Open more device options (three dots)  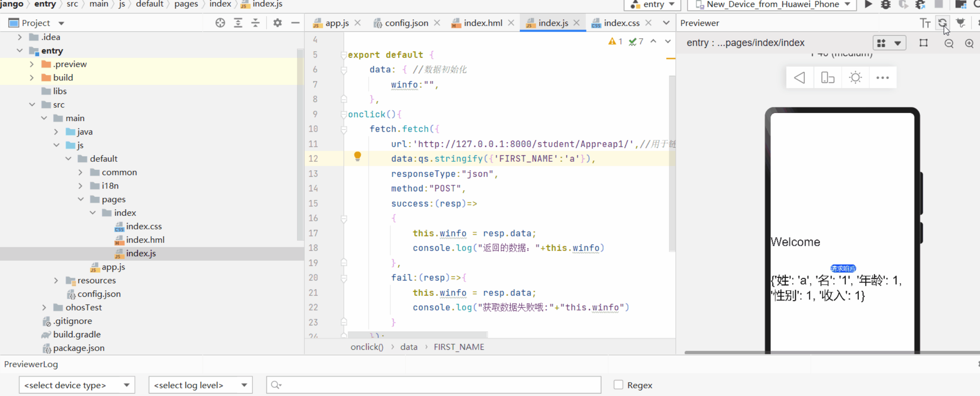(x=883, y=77)
